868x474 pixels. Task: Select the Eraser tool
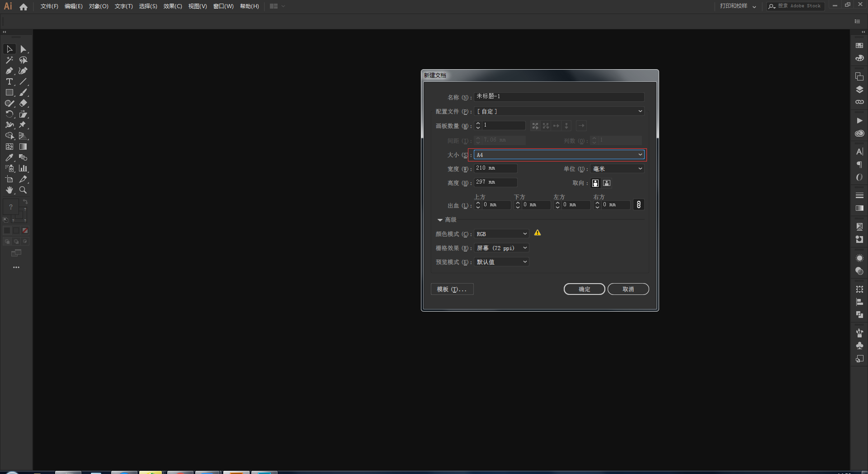point(24,103)
